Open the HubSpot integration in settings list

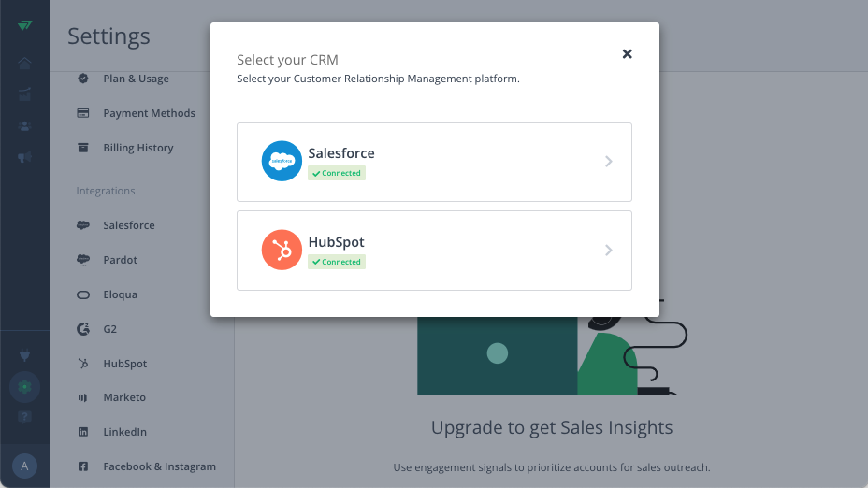pos(125,364)
